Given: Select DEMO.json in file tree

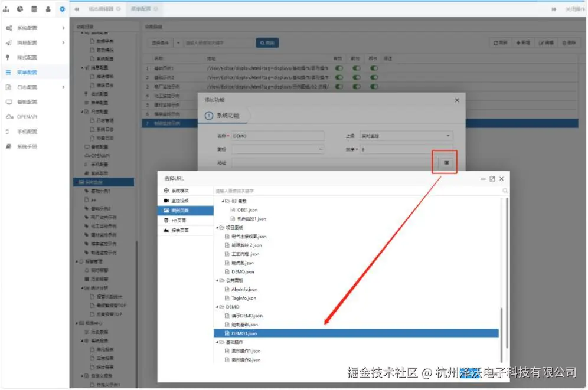Looking at the screenshot, I should [x=243, y=271].
